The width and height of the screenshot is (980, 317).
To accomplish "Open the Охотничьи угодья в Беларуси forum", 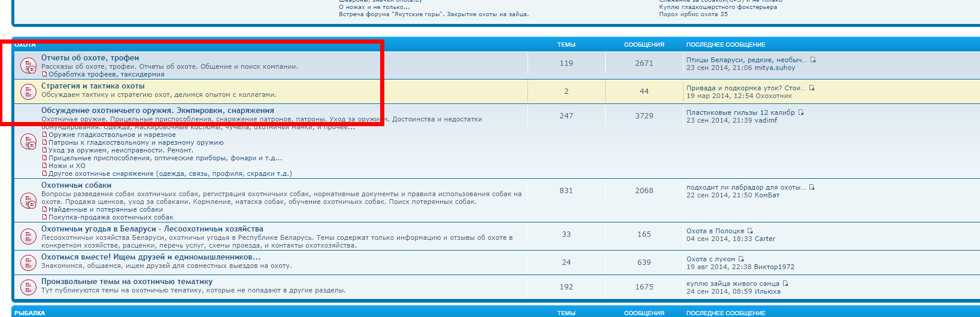I will click(152, 229).
